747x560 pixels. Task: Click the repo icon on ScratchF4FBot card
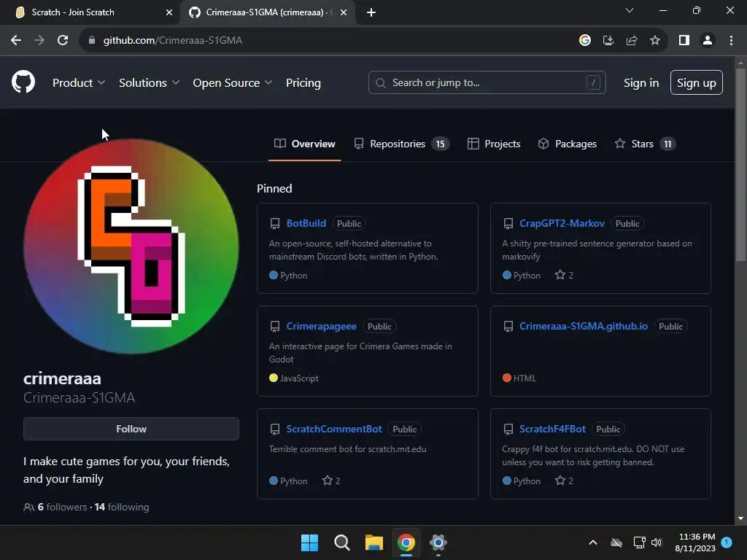508,429
